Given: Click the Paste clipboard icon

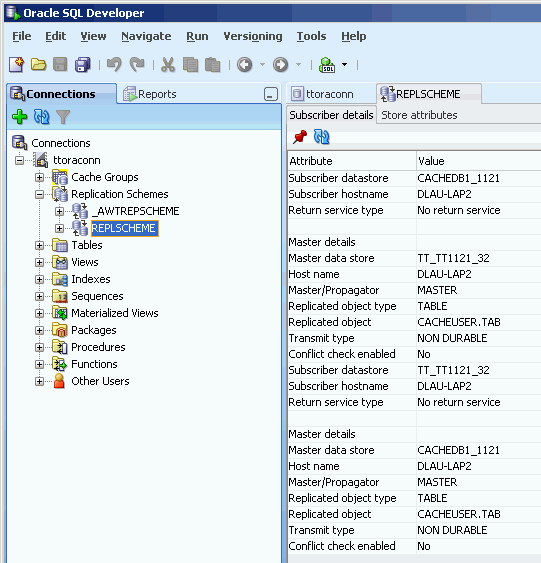Looking at the screenshot, I should (x=213, y=65).
